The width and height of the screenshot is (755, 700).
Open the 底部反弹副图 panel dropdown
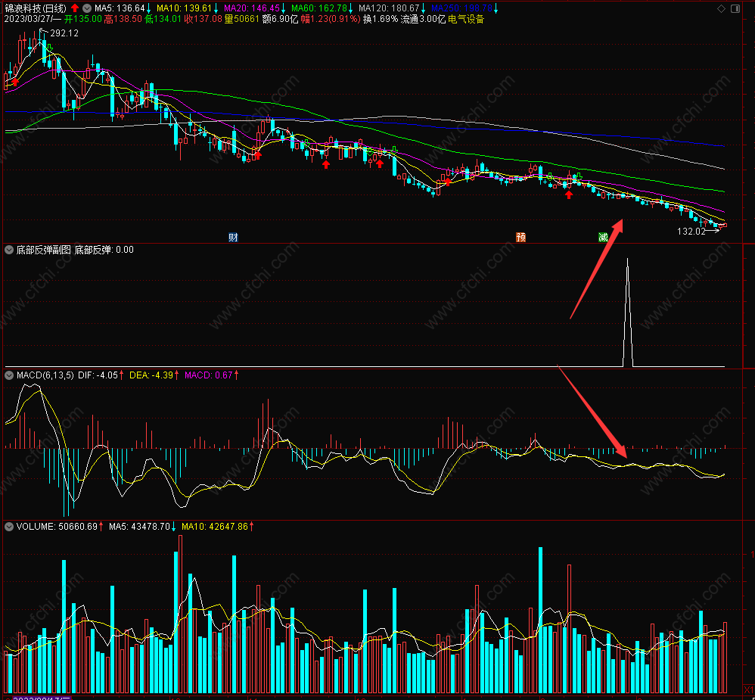(x=8, y=250)
